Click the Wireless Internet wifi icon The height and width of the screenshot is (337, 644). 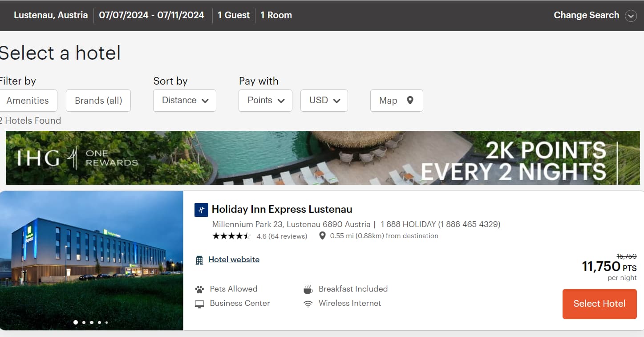(308, 304)
